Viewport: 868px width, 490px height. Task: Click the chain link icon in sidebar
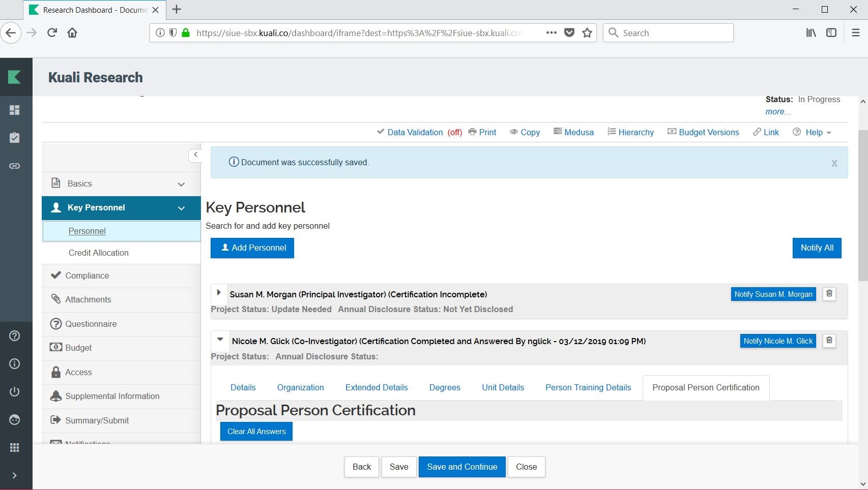(x=15, y=166)
